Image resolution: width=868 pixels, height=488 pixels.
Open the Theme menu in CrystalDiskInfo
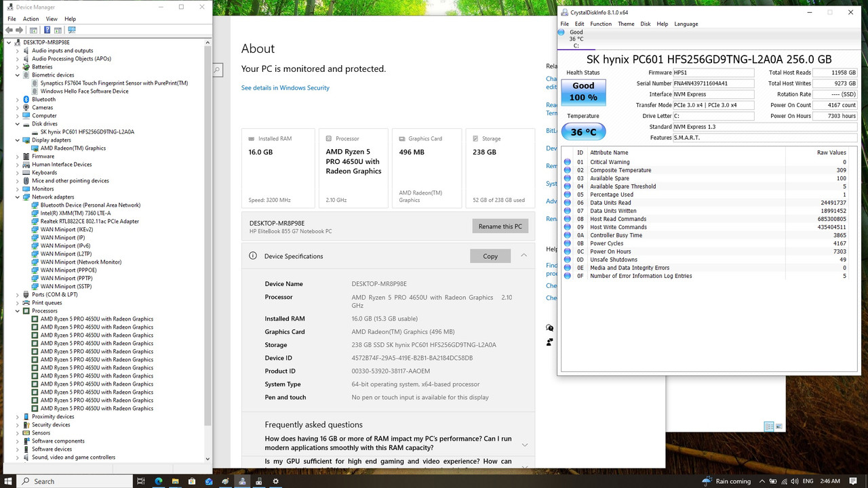[x=626, y=24]
